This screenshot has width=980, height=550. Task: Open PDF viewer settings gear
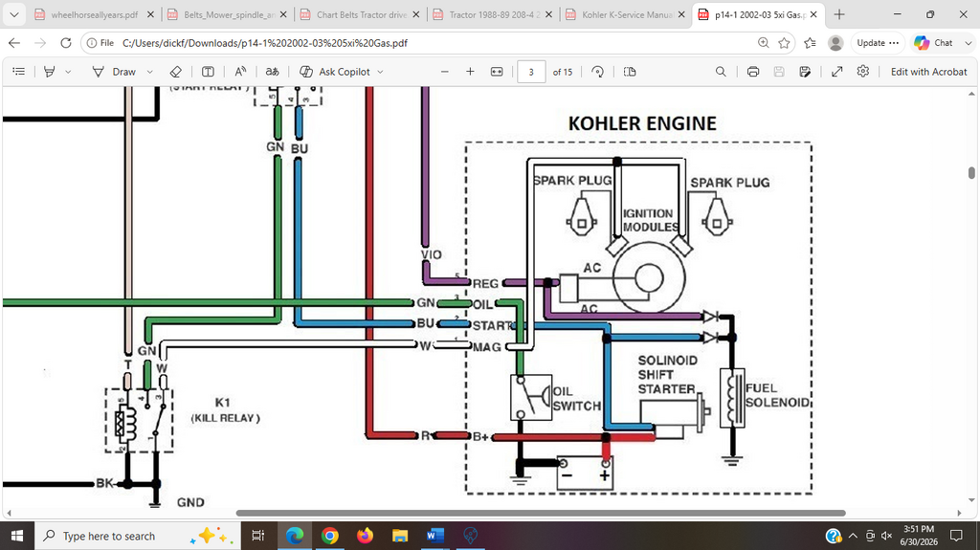coord(863,71)
